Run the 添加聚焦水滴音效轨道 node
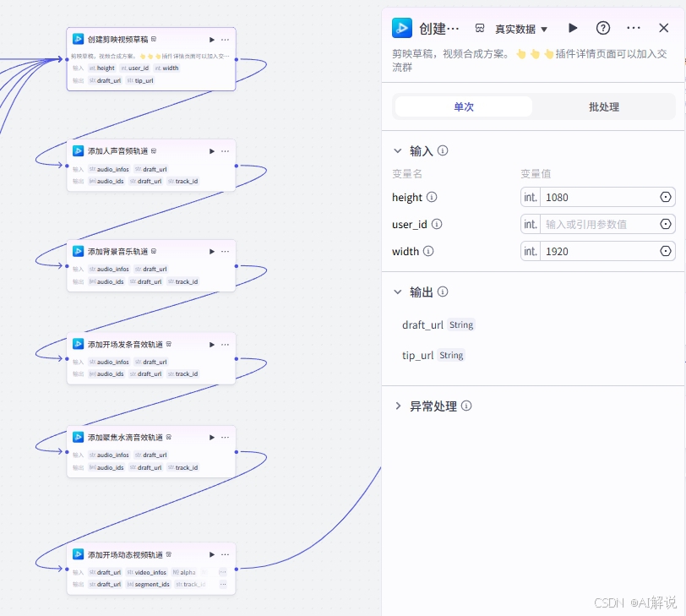This screenshot has height=616, width=686. [212, 438]
